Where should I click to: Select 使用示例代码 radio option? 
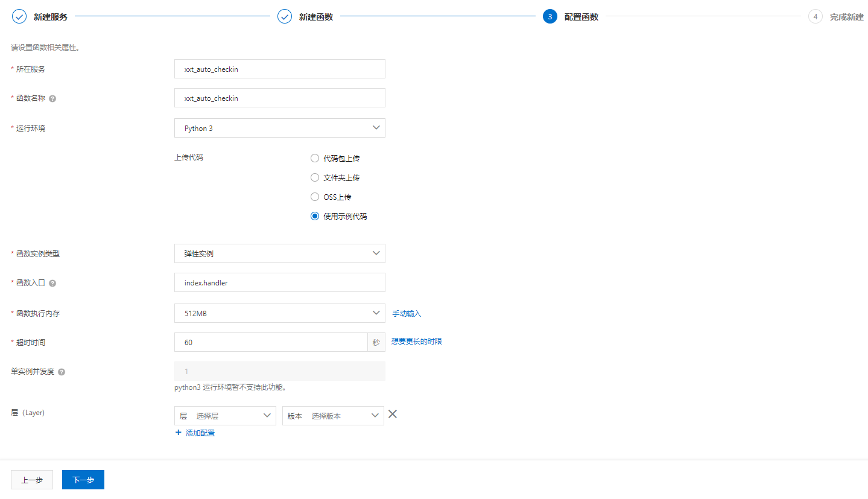tap(315, 216)
